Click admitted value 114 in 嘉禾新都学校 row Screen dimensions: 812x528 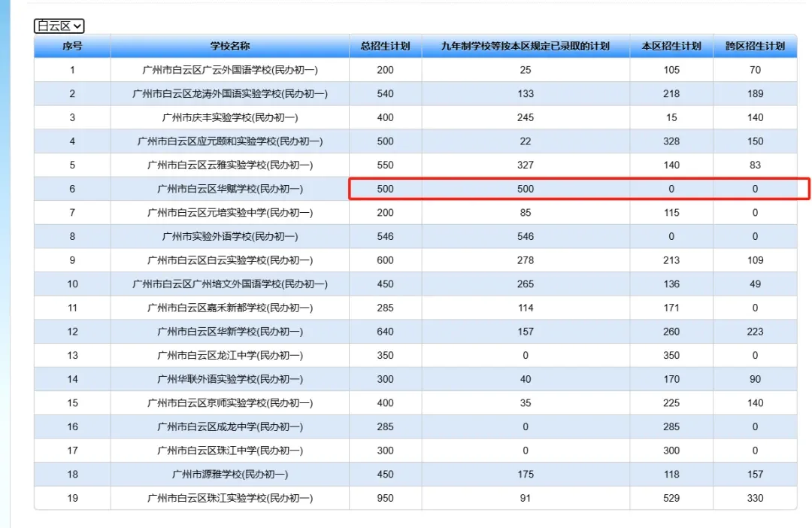tap(525, 308)
